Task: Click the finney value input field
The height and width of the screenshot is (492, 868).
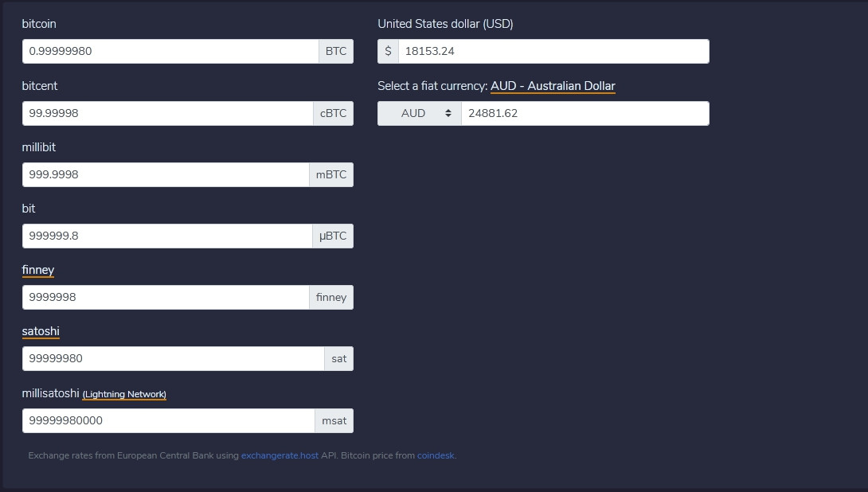Action: tap(166, 297)
